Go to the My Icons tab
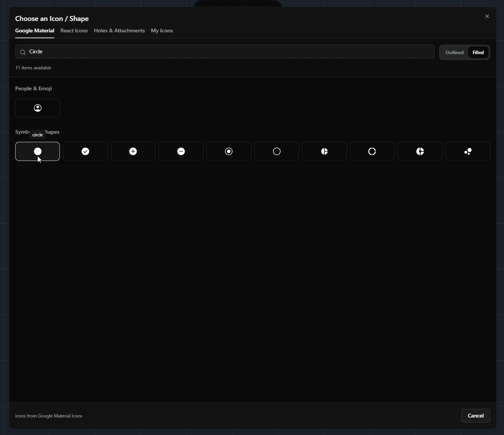Screen dimensions: 504x435 click(x=162, y=30)
